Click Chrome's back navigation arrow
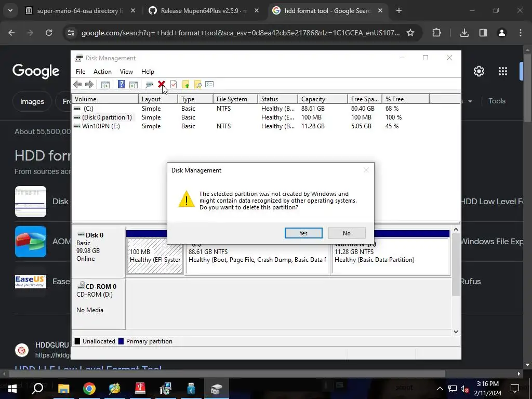Image resolution: width=532 pixels, height=399 pixels. [11, 33]
